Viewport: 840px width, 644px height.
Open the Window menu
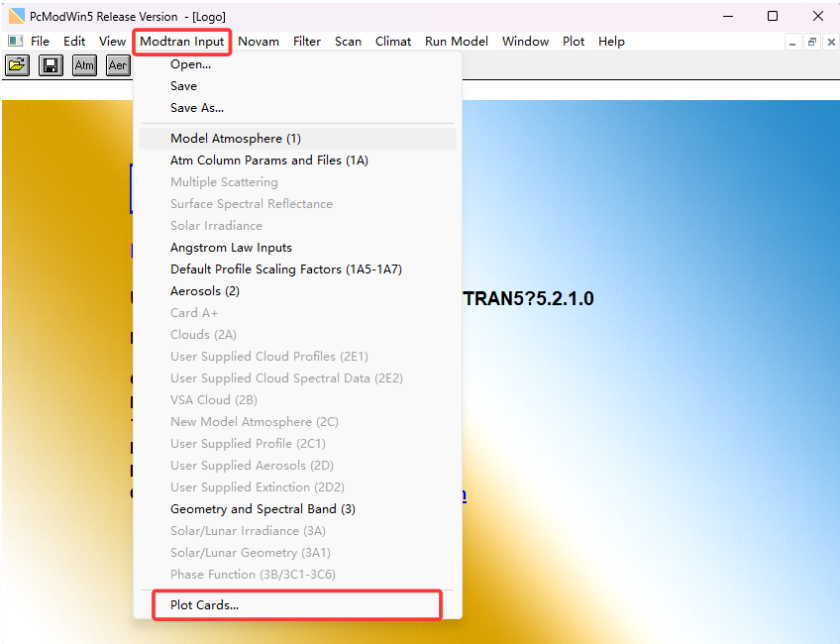[x=525, y=42]
